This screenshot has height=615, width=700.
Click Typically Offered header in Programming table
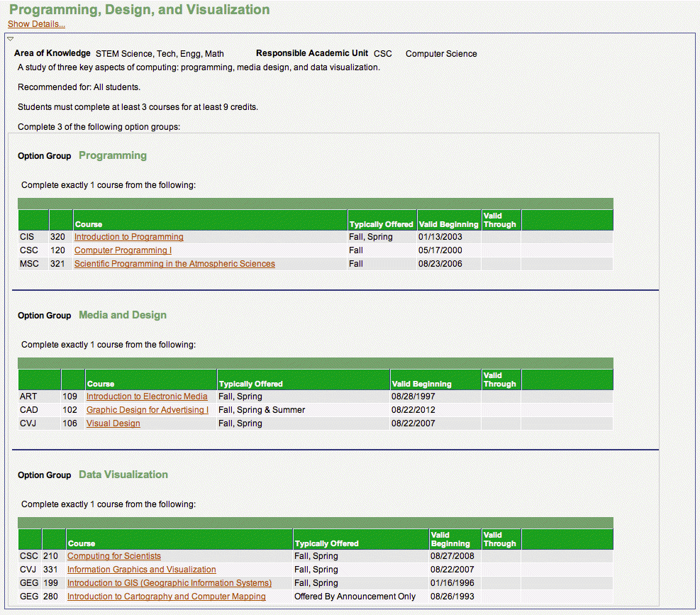pos(381,224)
